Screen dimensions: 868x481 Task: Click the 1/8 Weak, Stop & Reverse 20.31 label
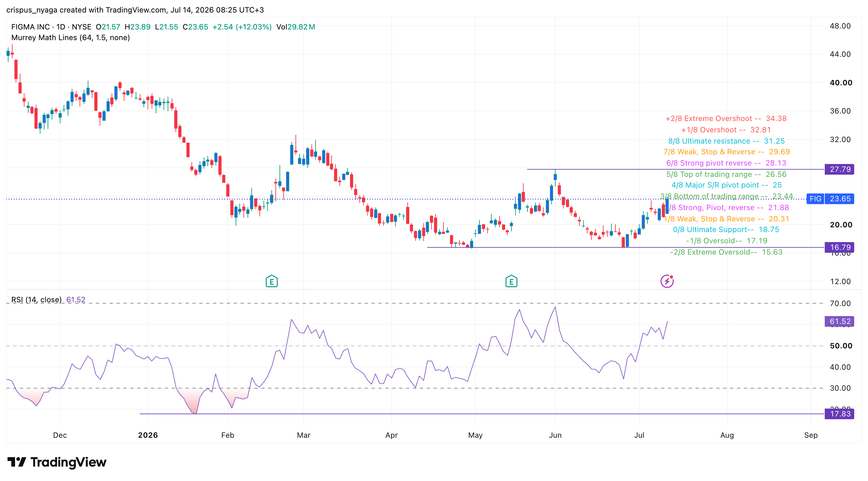[726, 219]
